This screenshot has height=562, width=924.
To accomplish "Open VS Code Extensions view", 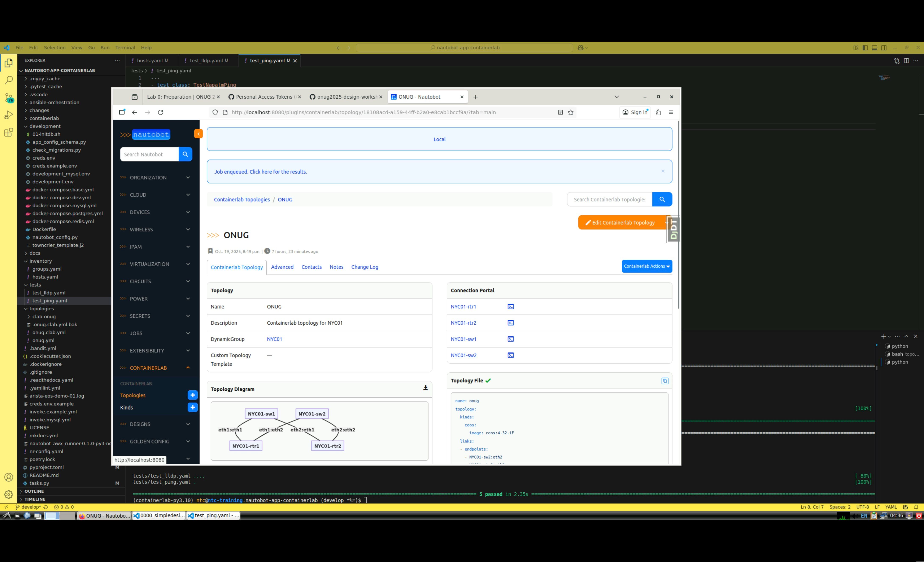I will (9, 132).
